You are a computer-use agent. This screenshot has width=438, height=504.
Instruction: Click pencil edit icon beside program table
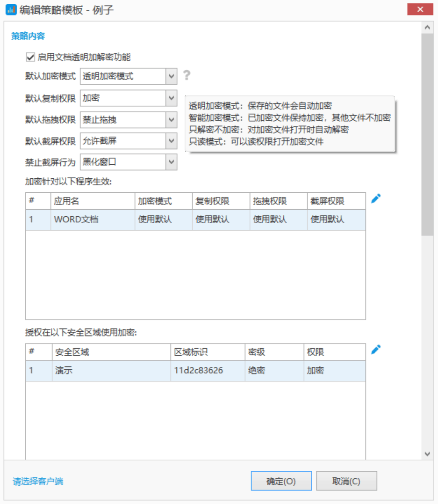[376, 199]
